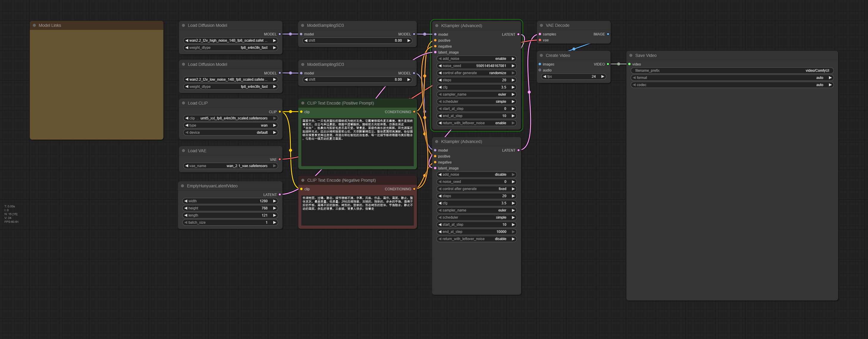Image resolution: width=868 pixels, height=339 pixels.
Task: Toggle add_noise currently set to enable
Action: tap(477, 59)
